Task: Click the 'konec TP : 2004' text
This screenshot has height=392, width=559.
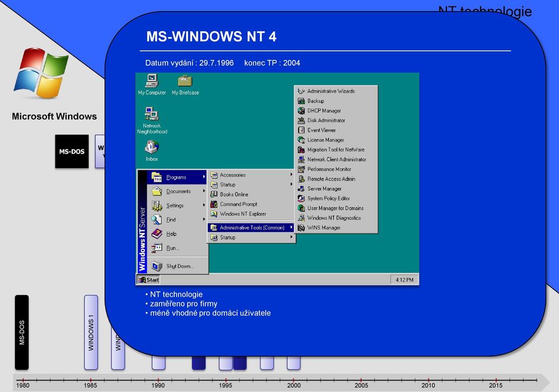Action: coord(272,63)
